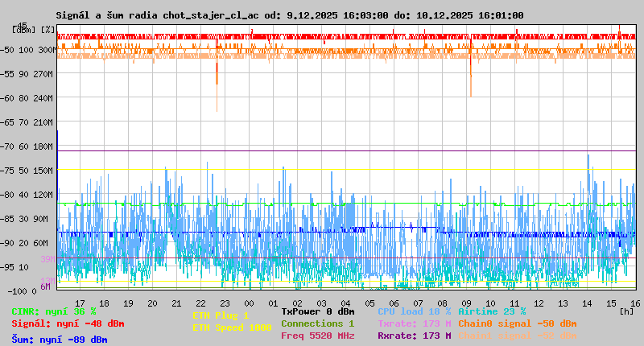Click hour 14 on the time axis
The height and width of the screenshot is (346, 644).
click(x=588, y=303)
